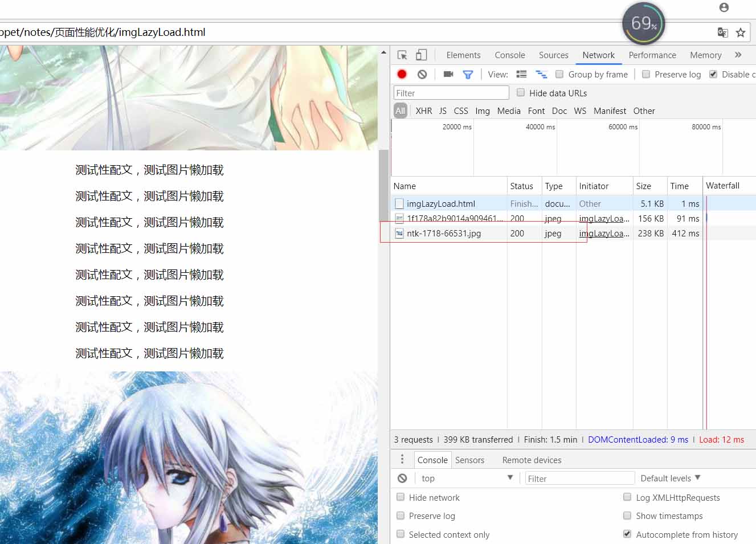Toggle the overview waterfall view icon

pos(541,74)
